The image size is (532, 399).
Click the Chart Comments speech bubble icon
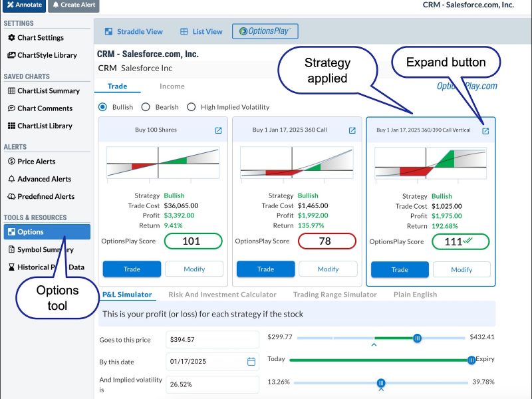click(x=11, y=108)
